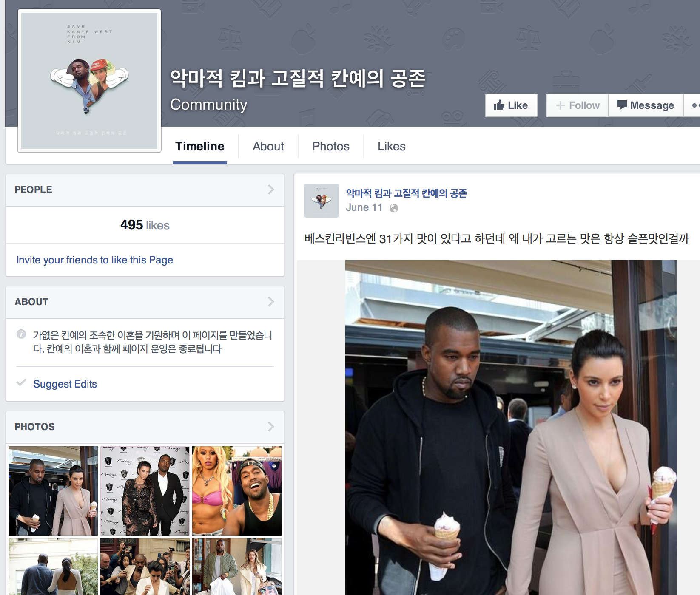The image size is (700, 595).
Task: Open the June 11 post timestamp
Action: point(364,207)
